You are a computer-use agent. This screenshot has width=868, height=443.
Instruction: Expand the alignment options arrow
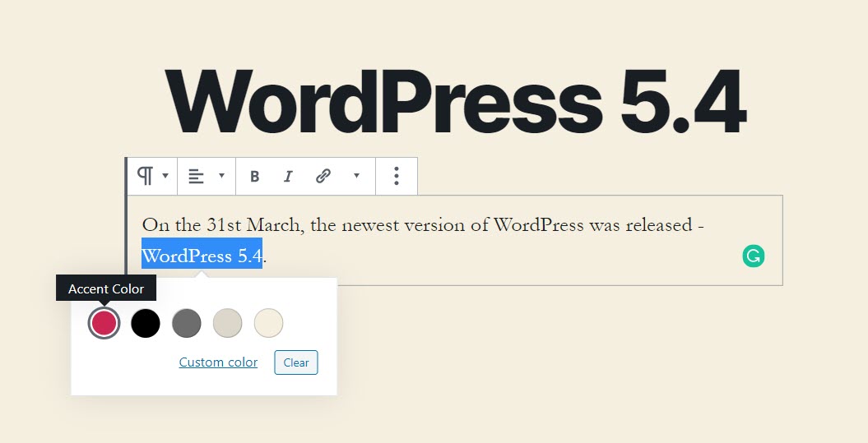(221, 176)
